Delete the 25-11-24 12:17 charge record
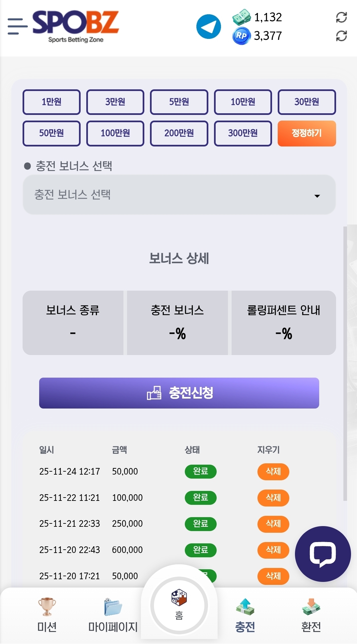This screenshot has width=357, height=644. tap(273, 471)
